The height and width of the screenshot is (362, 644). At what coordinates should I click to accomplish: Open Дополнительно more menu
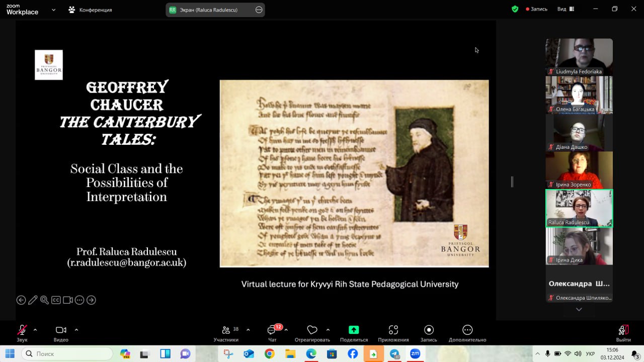click(x=467, y=333)
